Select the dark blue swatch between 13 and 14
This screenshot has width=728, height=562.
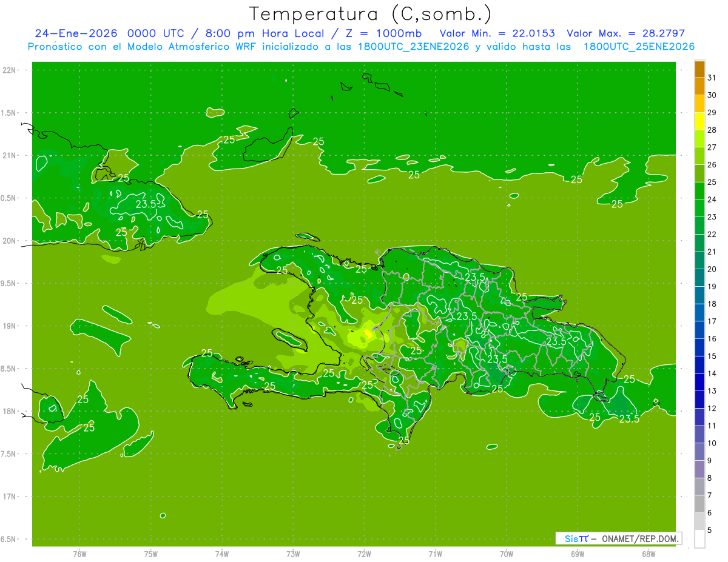(x=699, y=382)
